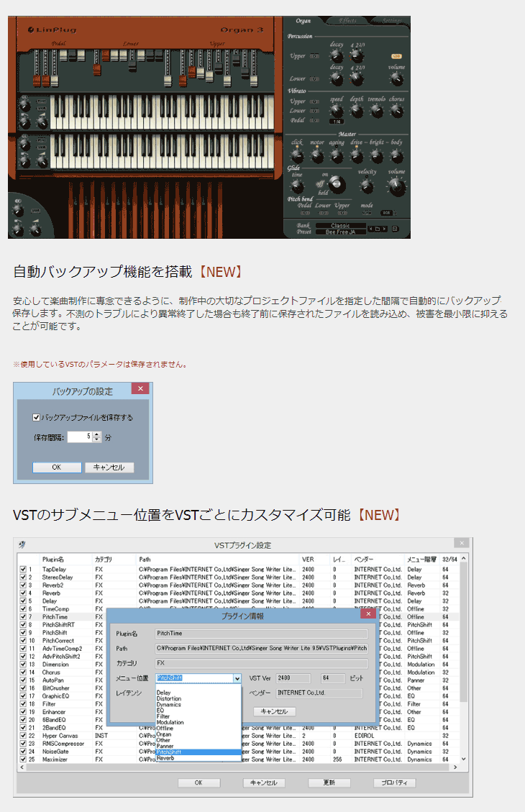Image resolution: width=525 pixels, height=812 pixels.
Task: Toggle the Vibrato Upper switch
Action: click(x=314, y=102)
